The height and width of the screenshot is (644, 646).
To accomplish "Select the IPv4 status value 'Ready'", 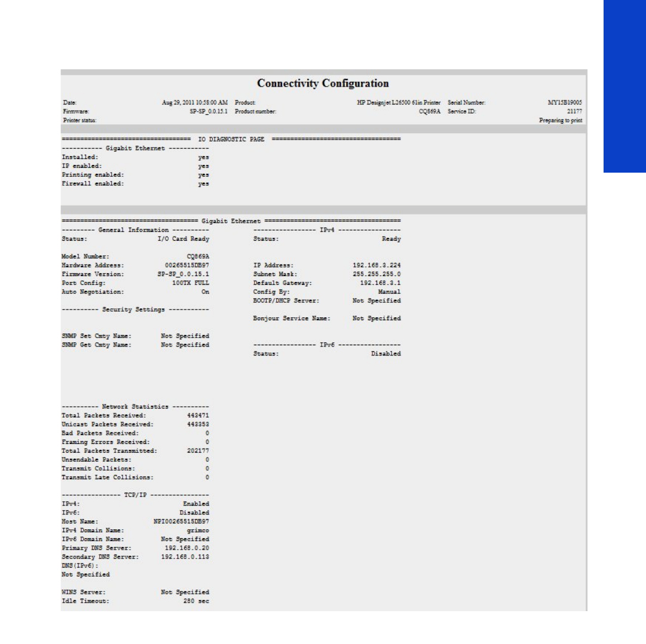I will pyautogui.click(x=391, y=239).
